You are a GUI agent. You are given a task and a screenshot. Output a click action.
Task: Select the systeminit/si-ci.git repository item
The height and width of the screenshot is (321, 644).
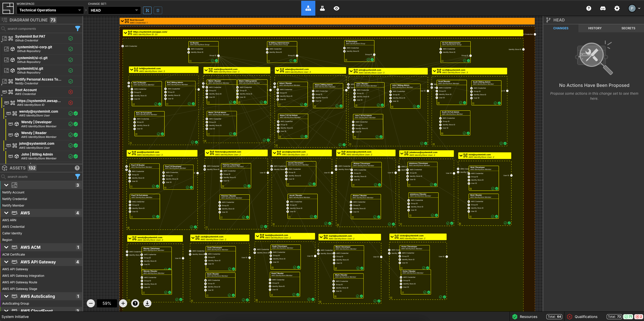42,60
